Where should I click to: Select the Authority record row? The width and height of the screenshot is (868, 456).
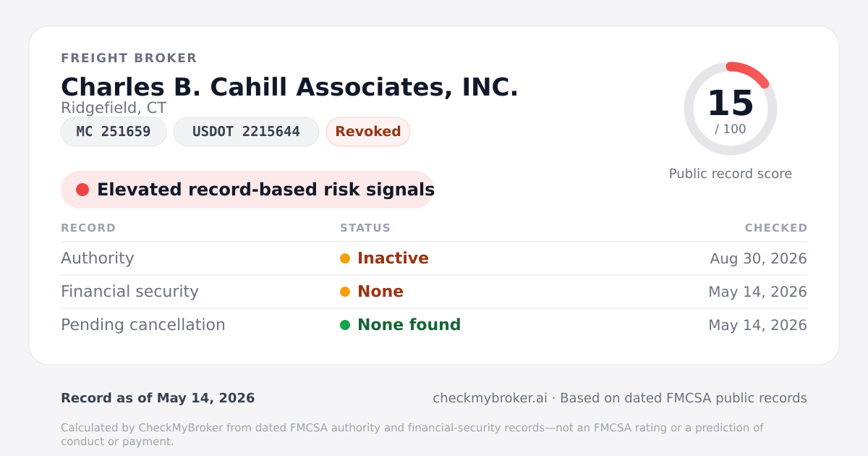(x=434, y=258)
